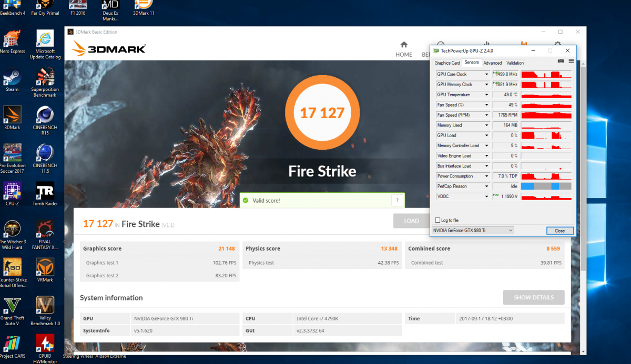Viewport: 631px width, 364px height.
Task: Click the Graphics test 1 result 102.76 FPS
Action: 225,263
